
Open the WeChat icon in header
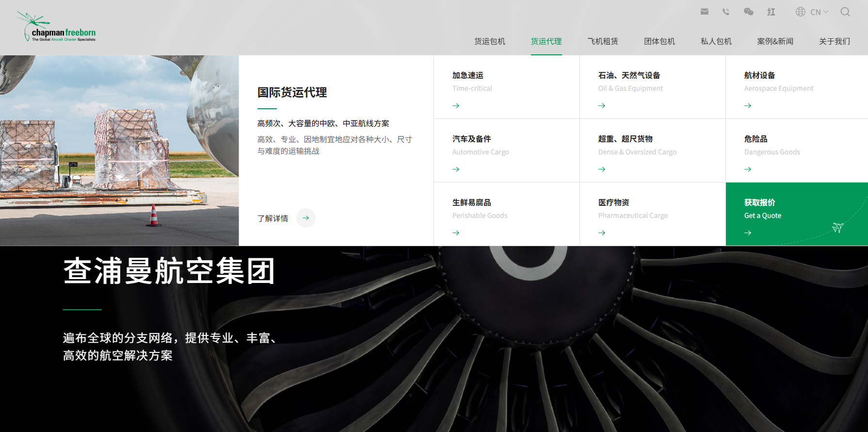[748, 12]
